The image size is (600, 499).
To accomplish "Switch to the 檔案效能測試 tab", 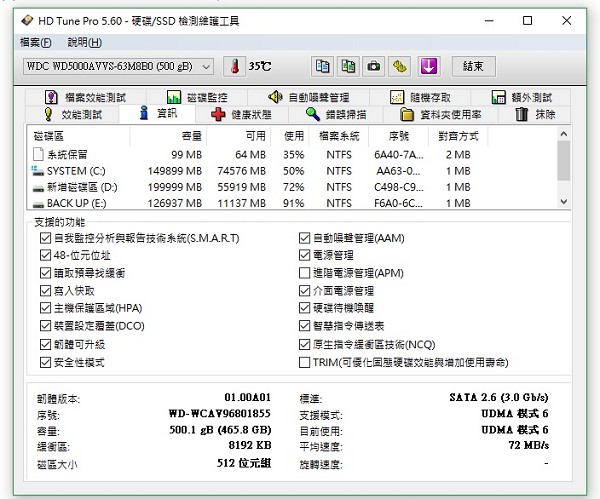I will [x=86, y=97].
